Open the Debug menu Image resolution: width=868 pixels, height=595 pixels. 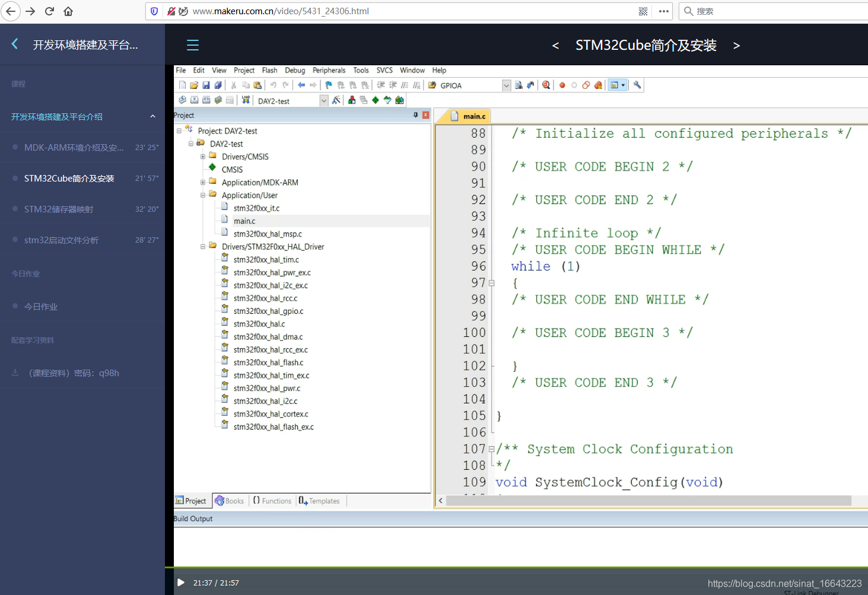295,70
